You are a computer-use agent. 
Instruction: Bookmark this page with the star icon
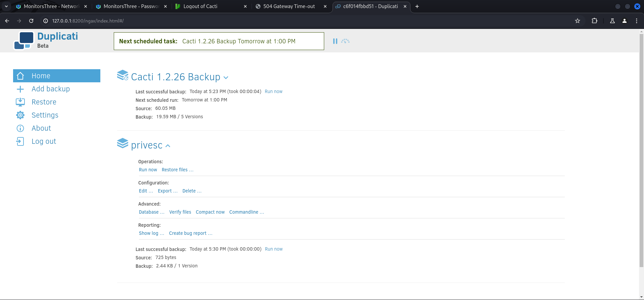[x=578, y=21]
